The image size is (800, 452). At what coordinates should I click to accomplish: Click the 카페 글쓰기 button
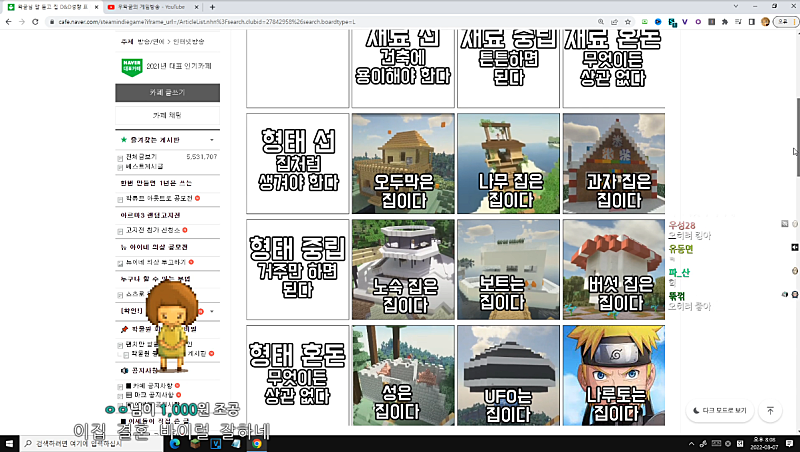click(x=167, y=93)
